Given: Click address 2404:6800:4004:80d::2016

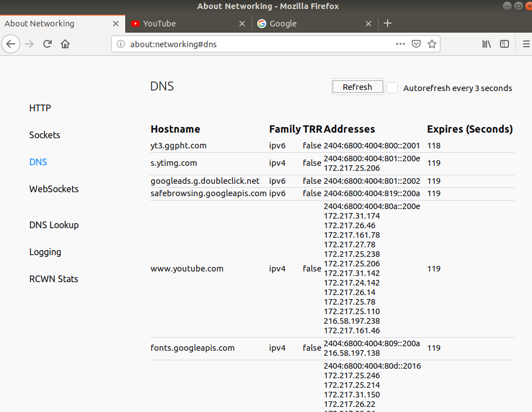Looking at the screenshot, I should (x=372, y=366).
